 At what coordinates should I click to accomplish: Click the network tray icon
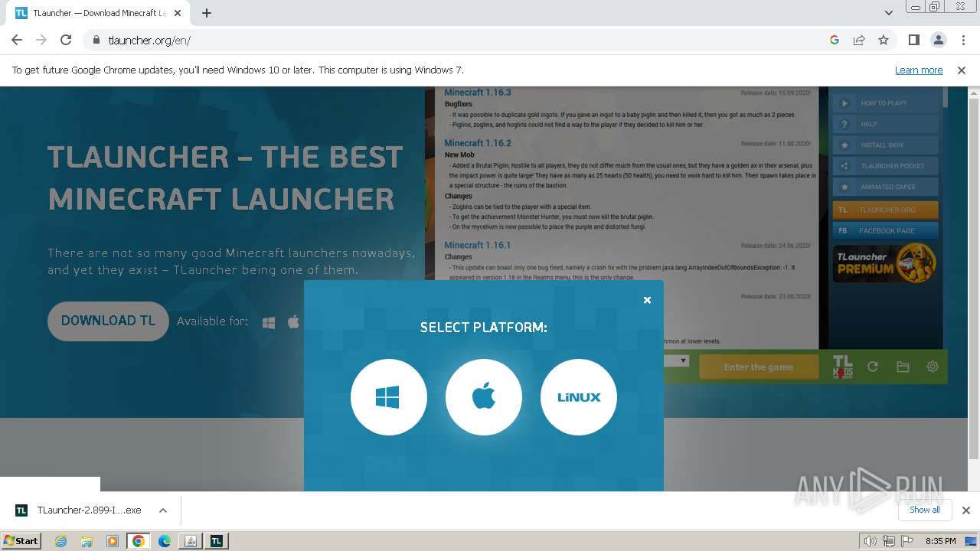888,541
